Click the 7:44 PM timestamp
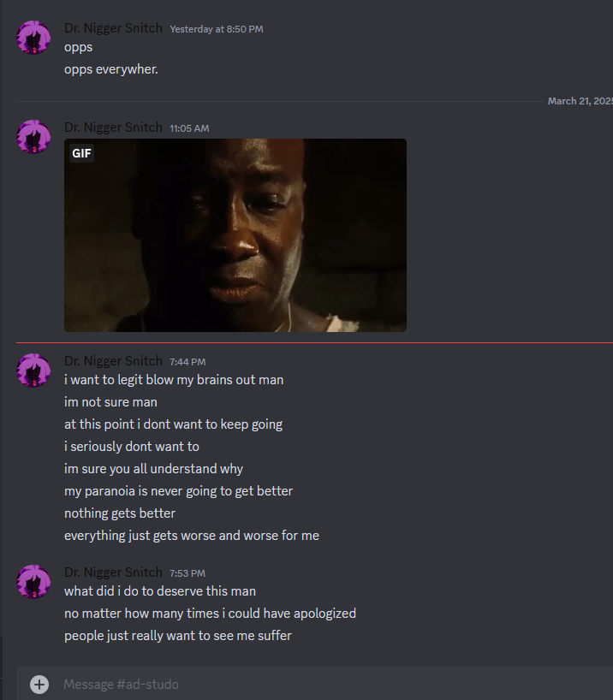The width and height of the screenshot is (613, 700). 187,362
